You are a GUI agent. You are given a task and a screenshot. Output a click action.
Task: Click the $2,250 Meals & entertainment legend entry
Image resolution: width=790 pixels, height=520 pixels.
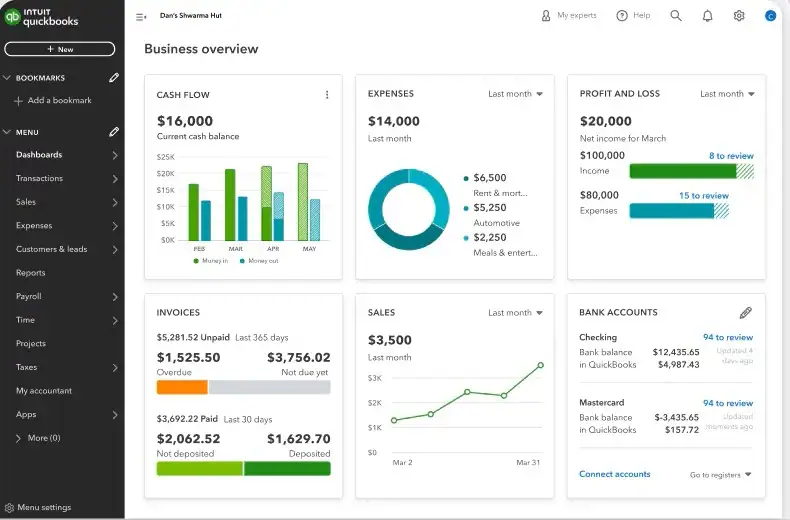(x=500, y=245)
